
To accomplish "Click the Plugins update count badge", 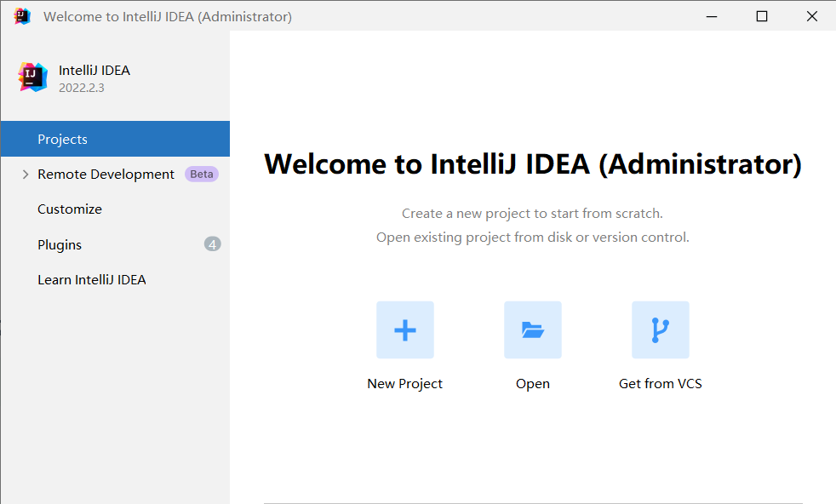I will pos(212,244).
